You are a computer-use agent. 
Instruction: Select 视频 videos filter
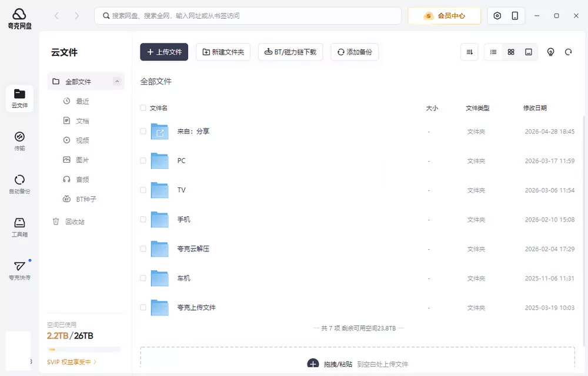point(76,140)
